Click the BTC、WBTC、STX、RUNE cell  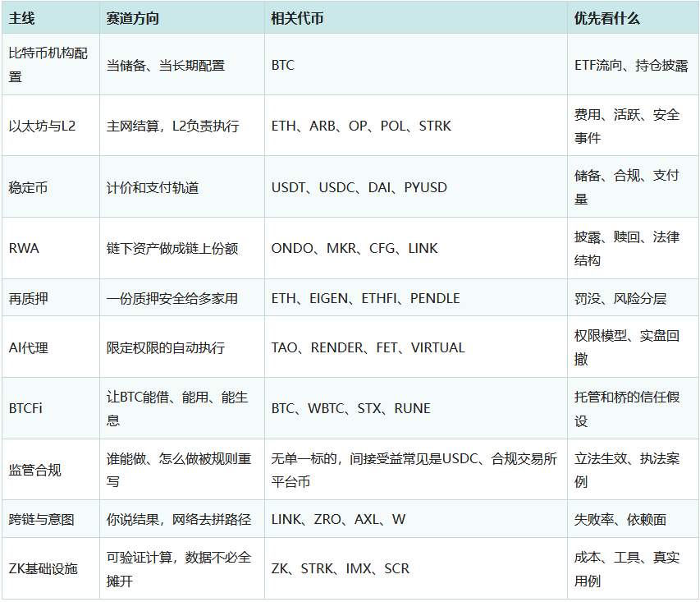416,408
